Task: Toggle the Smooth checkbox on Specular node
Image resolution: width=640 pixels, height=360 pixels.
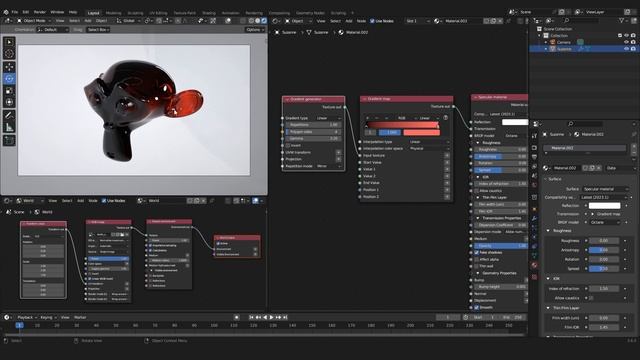Action: 477,307
